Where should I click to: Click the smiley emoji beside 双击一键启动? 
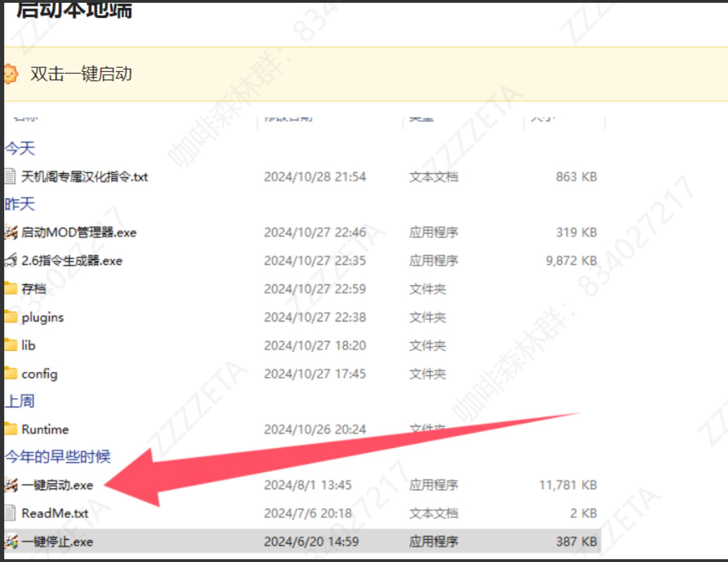coord(10,74)
